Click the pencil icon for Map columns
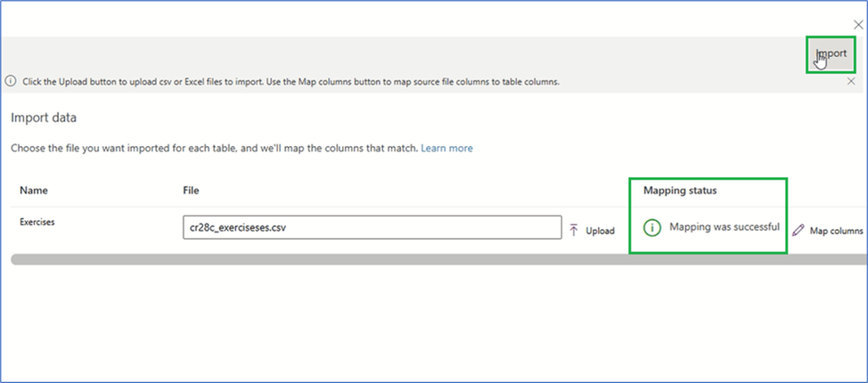This screenshot has width=868, height=383. coord(798,230)
